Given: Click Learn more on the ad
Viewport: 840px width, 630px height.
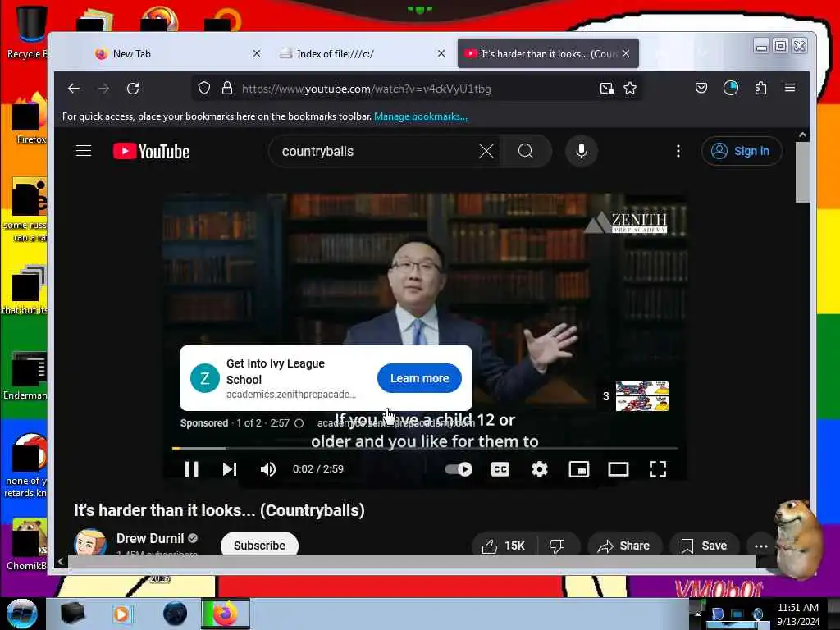Looking at the screenshot, I should click(x=419, y=378).
